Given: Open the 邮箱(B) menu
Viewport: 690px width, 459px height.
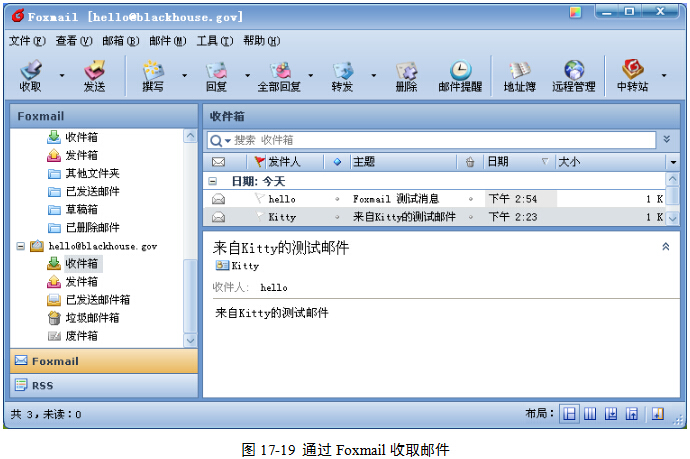Looking at the screenshot, I should point(121,41).
